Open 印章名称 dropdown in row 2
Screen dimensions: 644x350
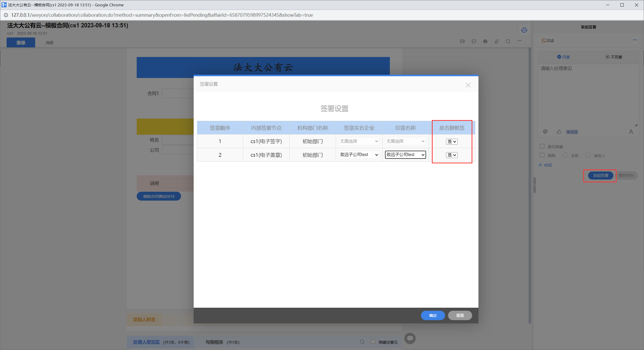(405, 155)
